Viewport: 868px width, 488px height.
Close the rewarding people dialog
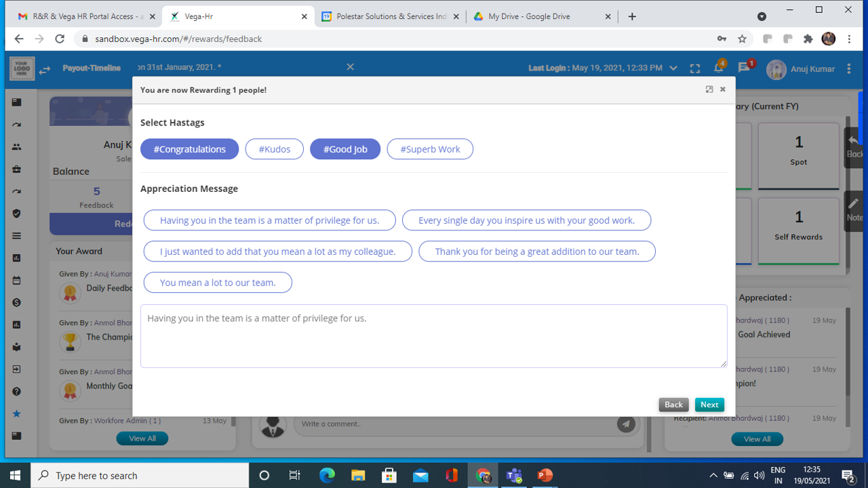[723, 89]
